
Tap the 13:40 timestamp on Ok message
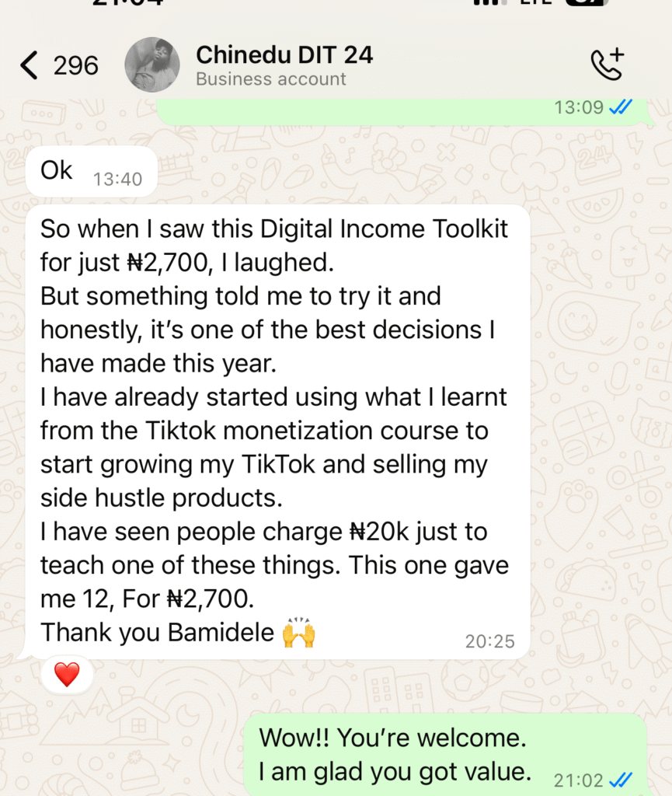(x=117, y=180)
